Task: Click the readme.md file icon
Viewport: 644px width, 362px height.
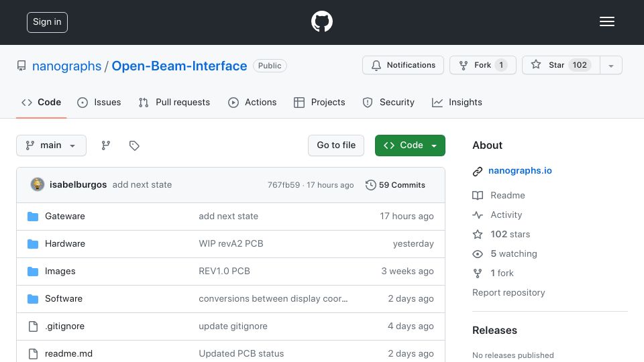Action: (33, 354)
